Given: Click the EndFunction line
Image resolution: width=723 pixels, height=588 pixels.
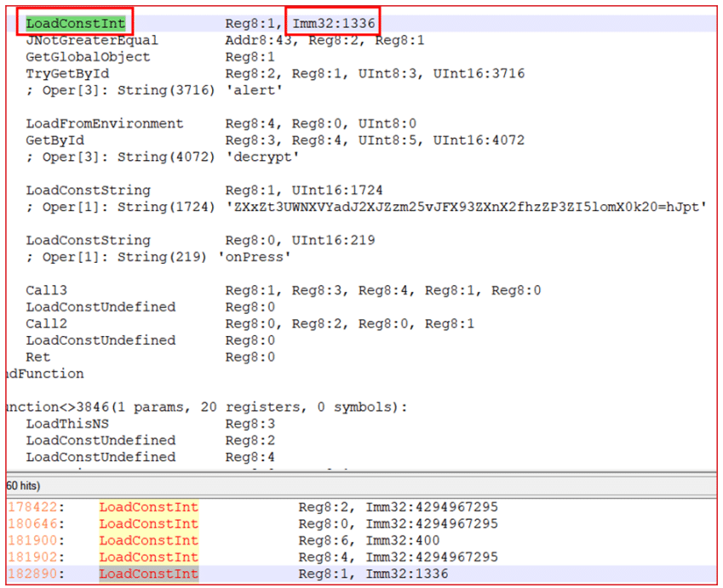Looking at the screenshot, I should [45, 374].
